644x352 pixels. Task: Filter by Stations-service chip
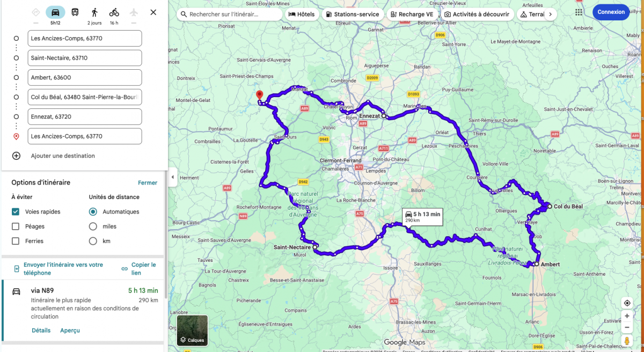pyautogui.click(x=353, y=14)
